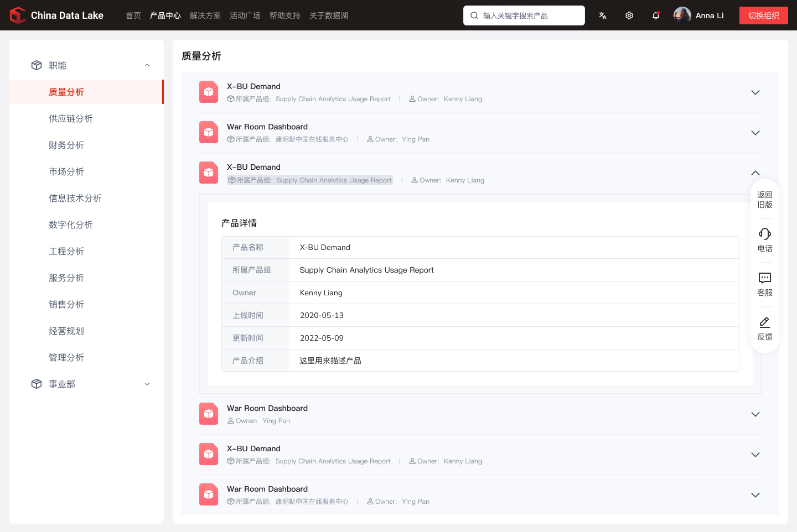Expand the last War Room Dashboard row
The image size is (797, 532).
755,495
